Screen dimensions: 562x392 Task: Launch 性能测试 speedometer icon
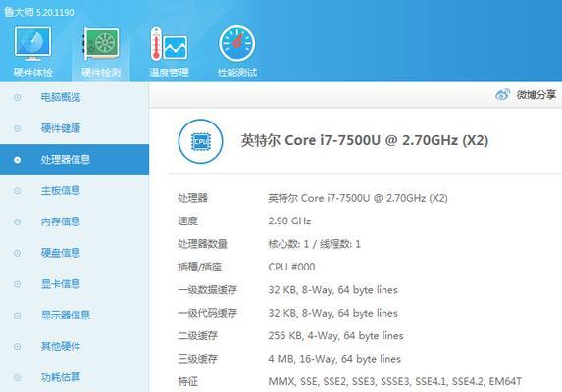pyautogui.click(x=237, y=43)
